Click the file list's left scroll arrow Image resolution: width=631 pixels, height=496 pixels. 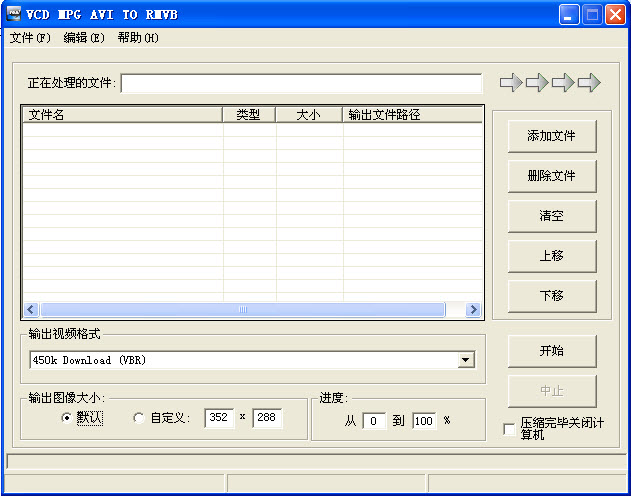point(31,309)
